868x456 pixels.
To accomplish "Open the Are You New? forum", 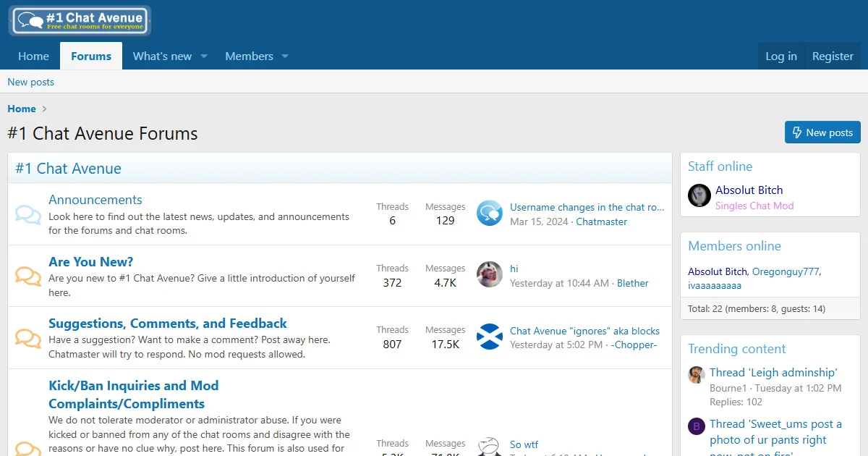I will [x=91, y=262].
